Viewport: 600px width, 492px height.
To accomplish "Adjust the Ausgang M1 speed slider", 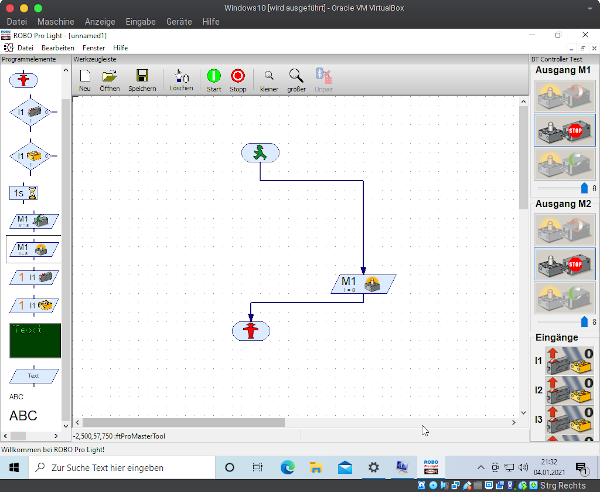I will [x=584, y=188].
